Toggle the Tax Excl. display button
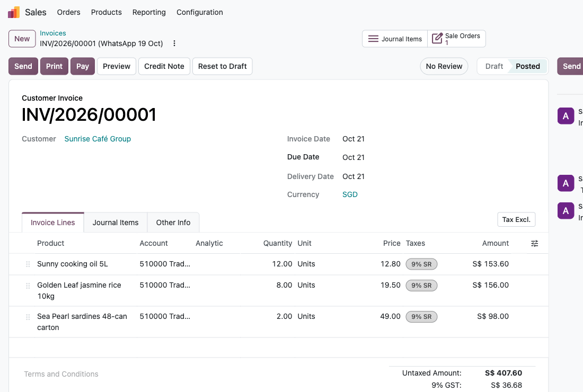The image size is (583, 392). (x=516, y=220)
